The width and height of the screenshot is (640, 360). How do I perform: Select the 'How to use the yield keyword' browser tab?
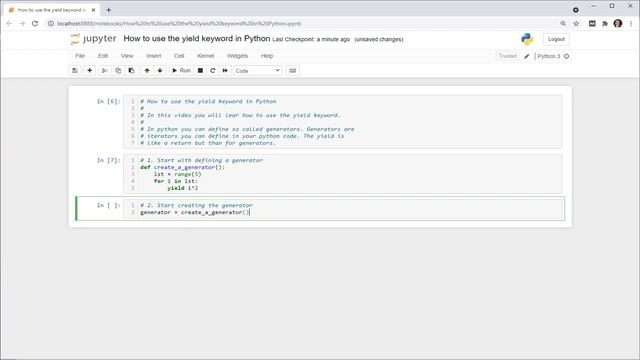[52, 10]
